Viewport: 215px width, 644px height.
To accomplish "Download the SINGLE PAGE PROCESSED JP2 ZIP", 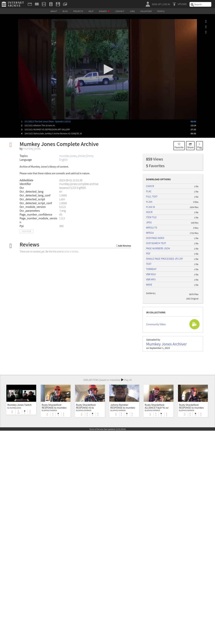I will 164,259.
